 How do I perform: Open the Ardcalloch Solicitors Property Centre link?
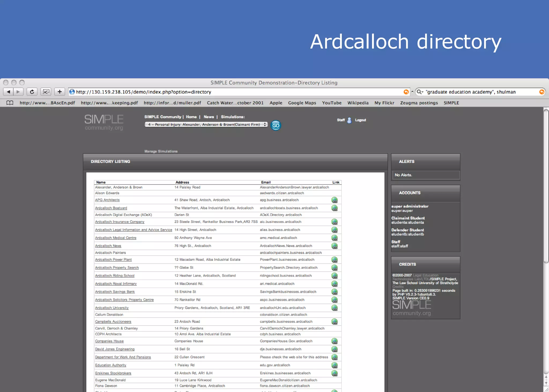[x=124, y=300]
